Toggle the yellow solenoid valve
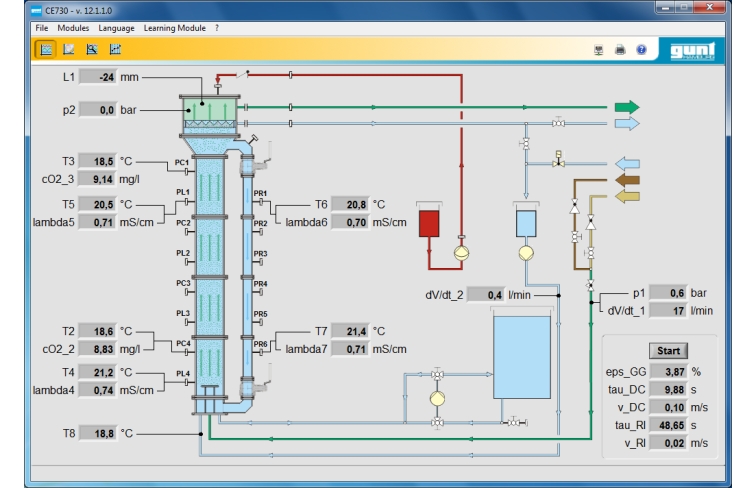Image resolution: width=755 pixels, height=488 pixels. [557, 160]
